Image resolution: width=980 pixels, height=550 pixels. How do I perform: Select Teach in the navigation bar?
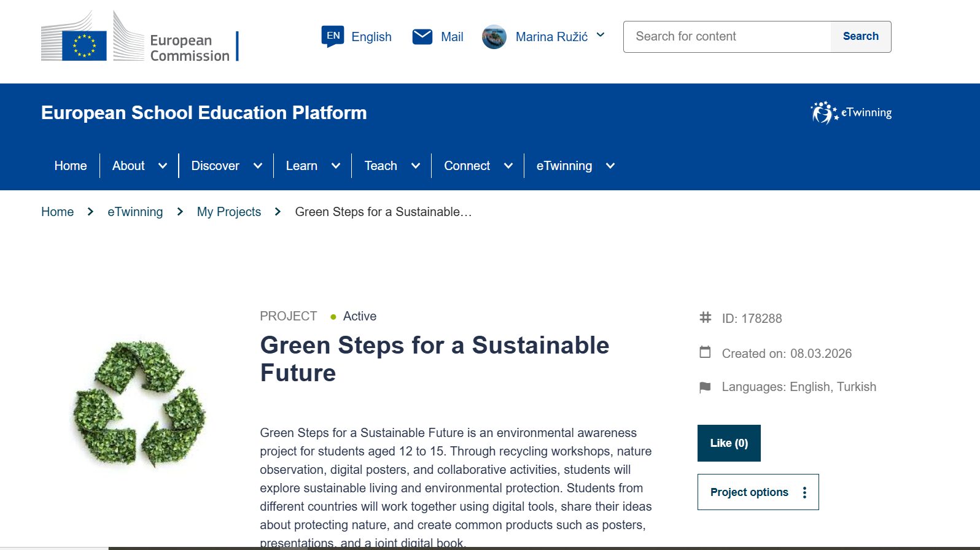coord(381,166)
